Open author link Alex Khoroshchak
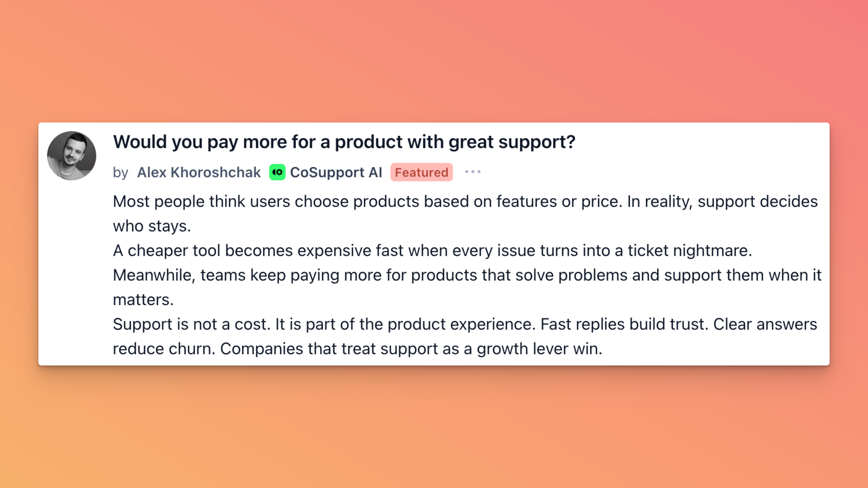 199,172
